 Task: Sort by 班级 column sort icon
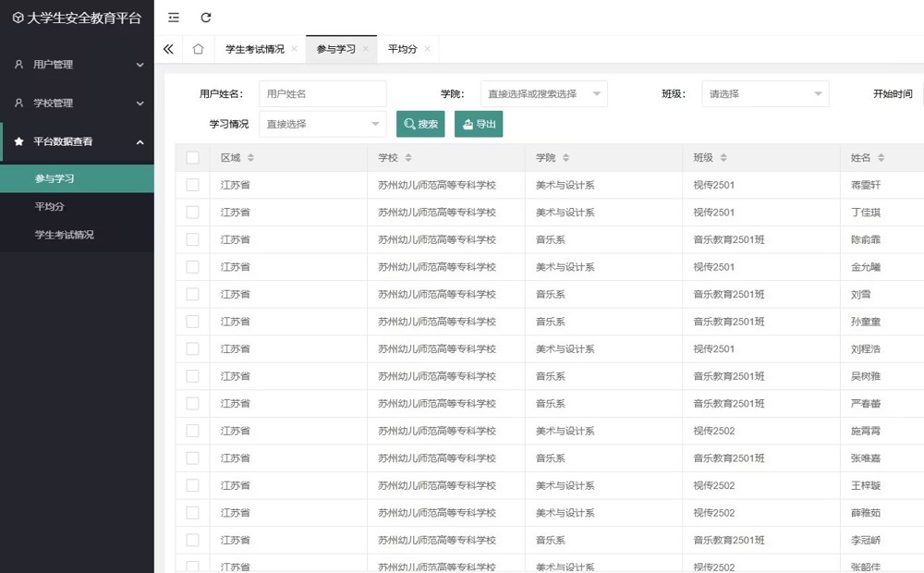(x=723, y=158)
